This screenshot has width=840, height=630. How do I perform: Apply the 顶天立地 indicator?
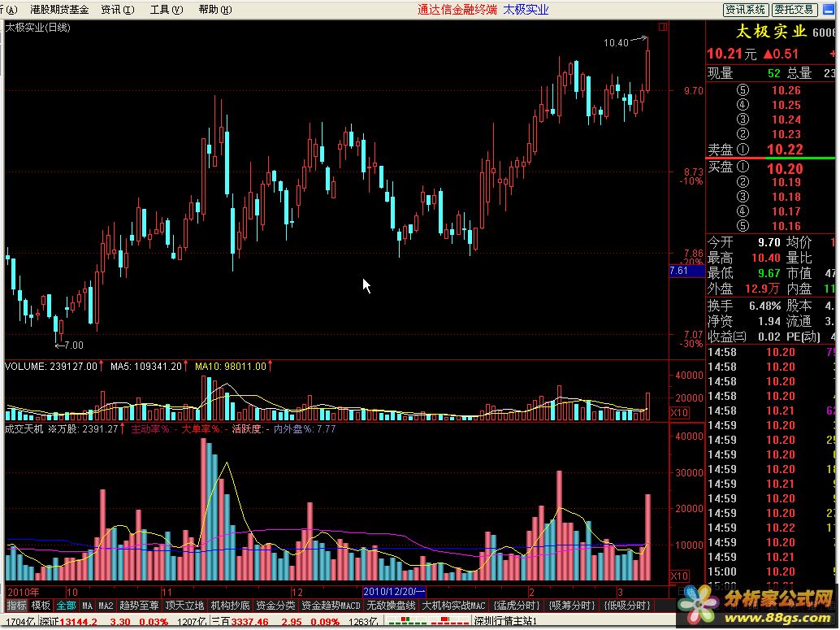click(184, 606)
